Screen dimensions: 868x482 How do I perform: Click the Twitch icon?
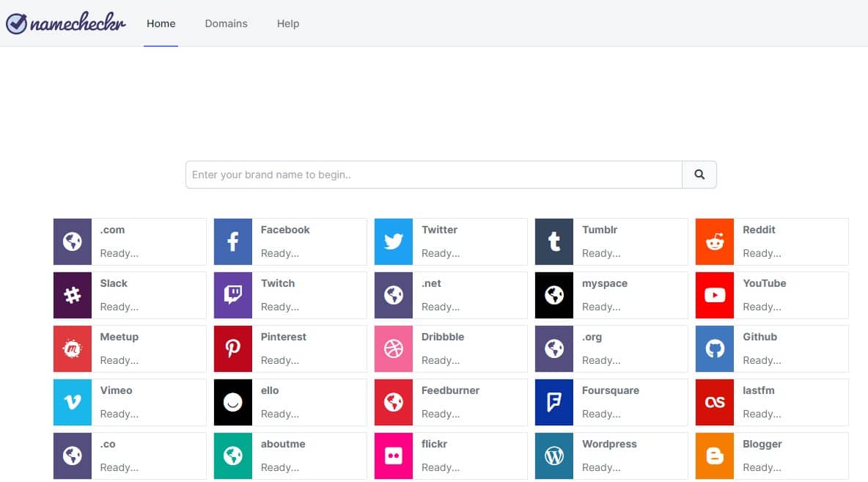[x=233, y=296]
